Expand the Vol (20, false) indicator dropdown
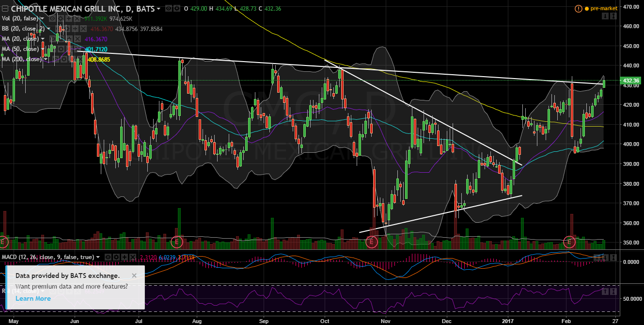Image resolution: width=644 pixels, height=325 pixels. [42, 18]
